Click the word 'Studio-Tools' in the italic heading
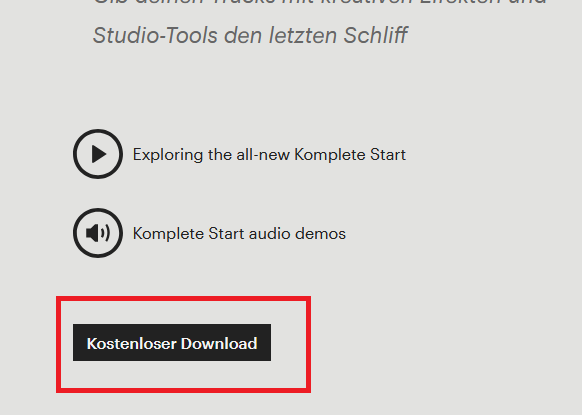582x415 pixels. click(x=155, y=35)
